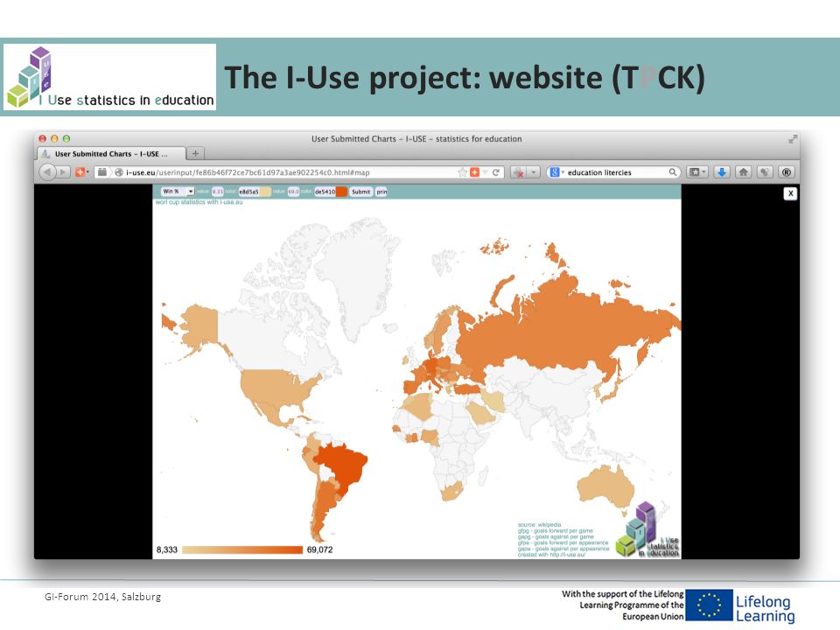This screenshot has height=630, width=840.
Task: Click 'gapa - goals against per appearence' text
Action: coord(563,549)
